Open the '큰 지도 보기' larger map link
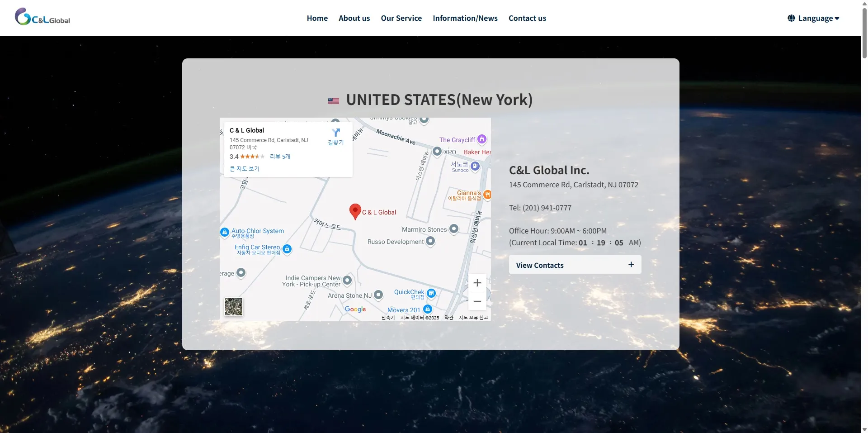Viewport: 868px width, 433px height. 245,169
